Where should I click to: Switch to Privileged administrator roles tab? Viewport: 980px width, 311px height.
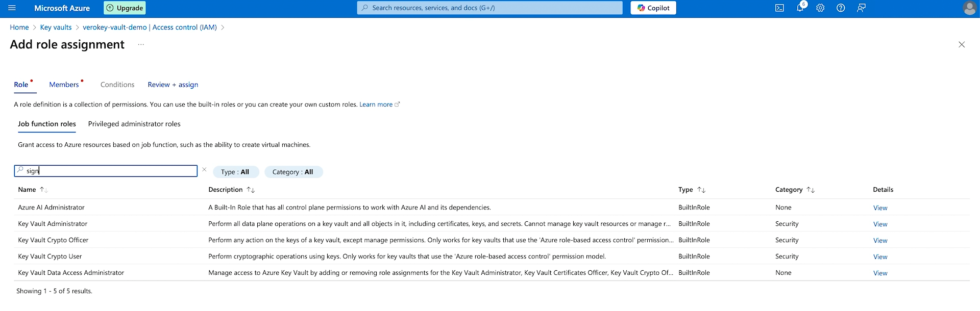(x=134, y=124)
